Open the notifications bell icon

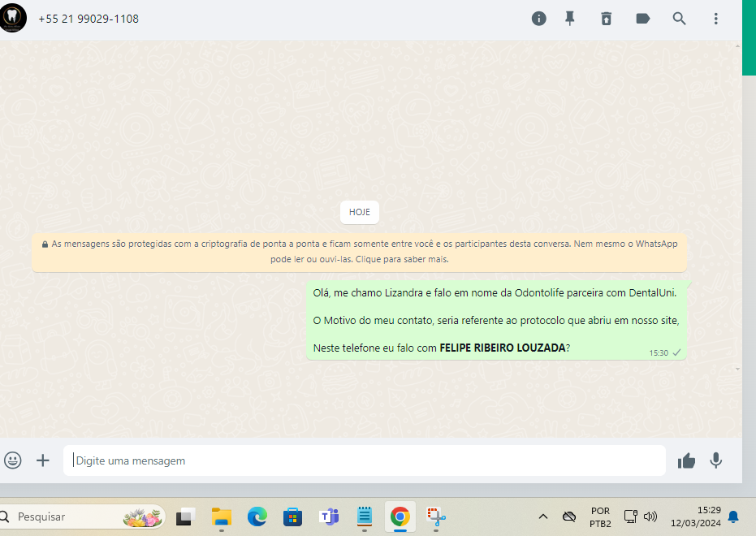733,517
